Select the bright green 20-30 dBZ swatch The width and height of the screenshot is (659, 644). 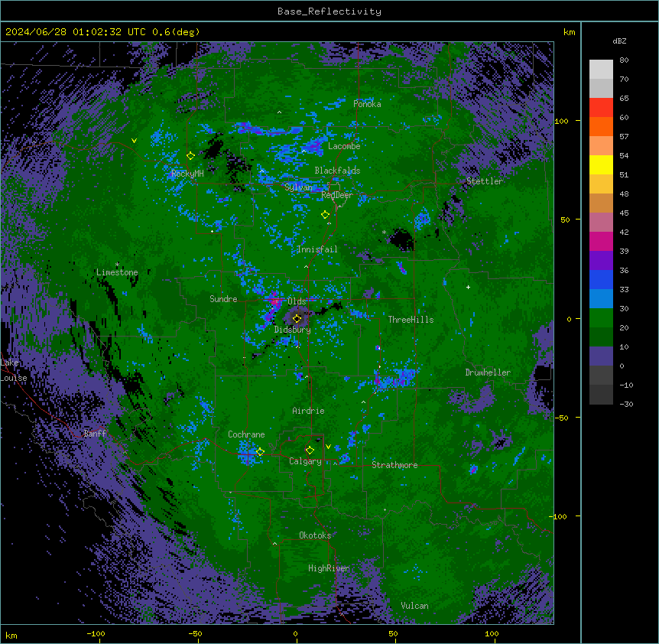601,318
